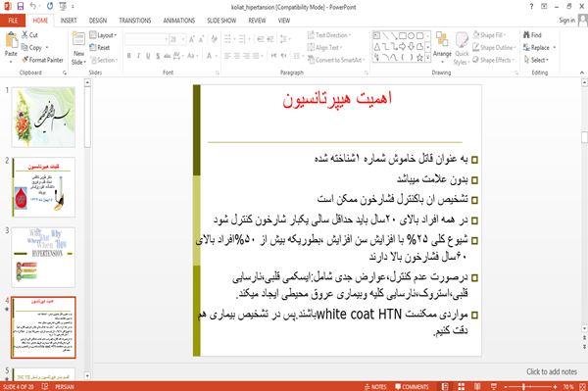This screenshot has height=391, width=588.
Task: Toggle Bold formatting
Action: pyautogui.click(x=129, y=56)
